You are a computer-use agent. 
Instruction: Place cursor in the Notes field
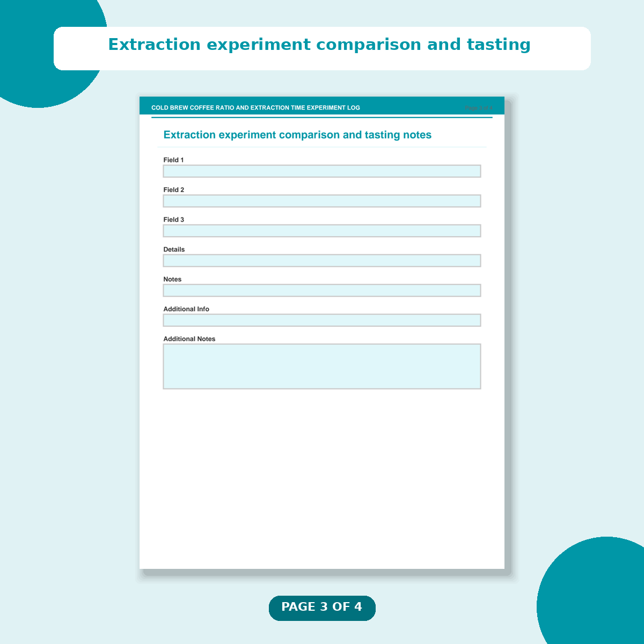[x=322, y=290]
